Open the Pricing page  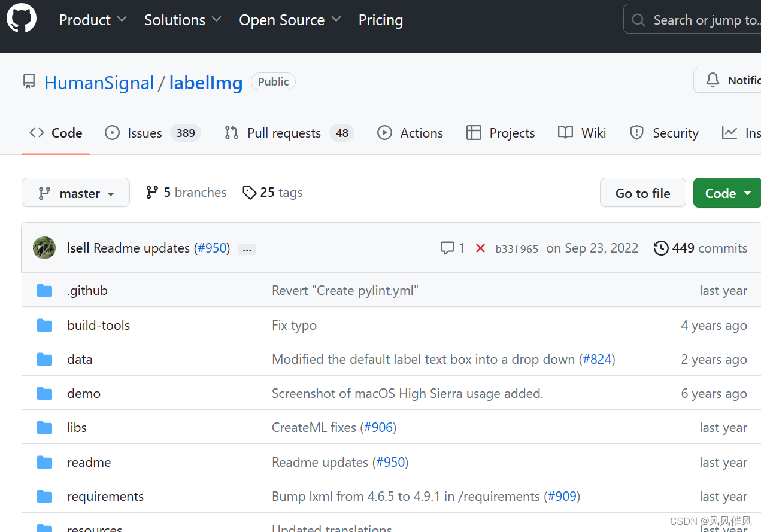[x=381, y=20]
